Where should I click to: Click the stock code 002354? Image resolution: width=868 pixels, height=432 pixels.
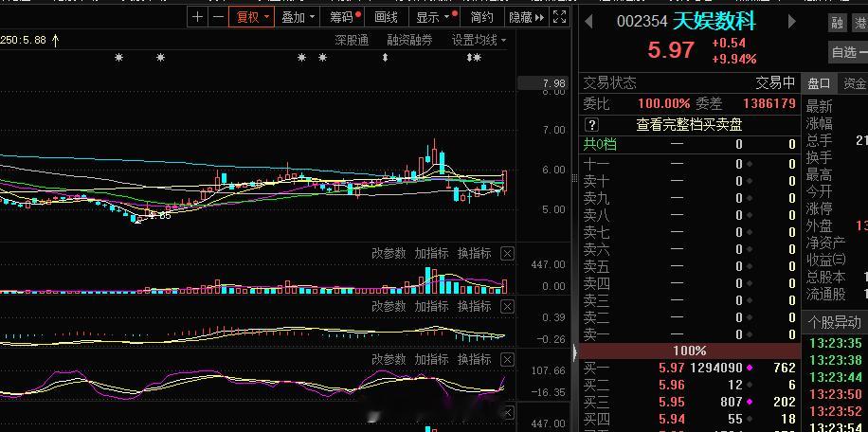tap(642, 22)
